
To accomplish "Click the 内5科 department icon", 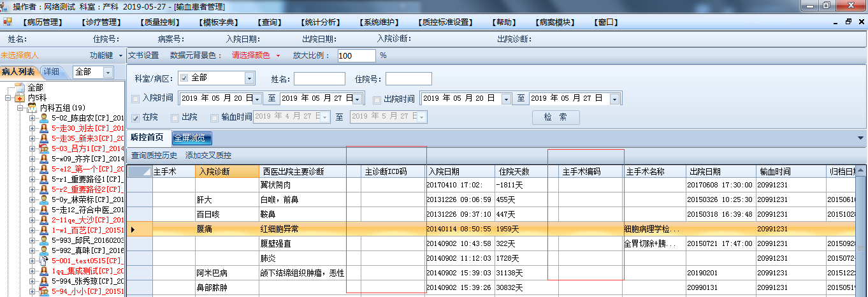I will 20,98.
